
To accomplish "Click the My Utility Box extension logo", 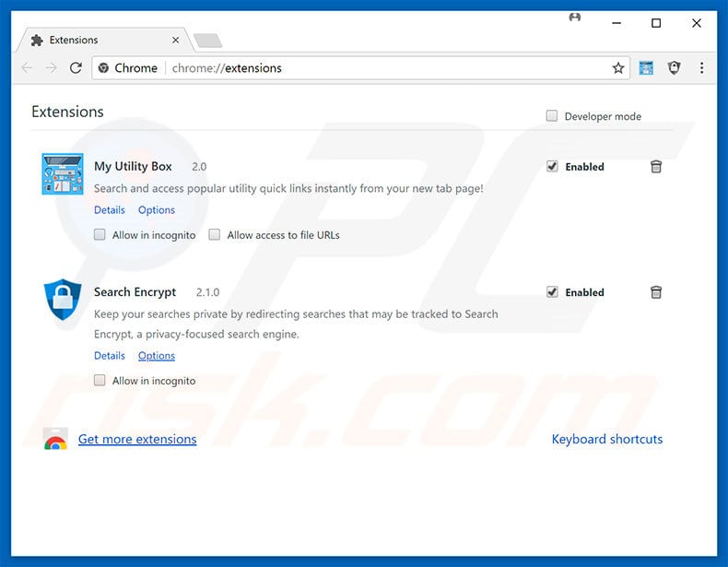I will (63, 173).
